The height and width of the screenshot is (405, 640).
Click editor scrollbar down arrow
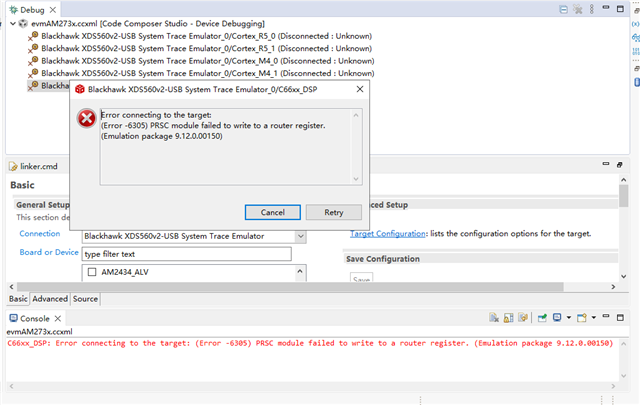click(x=623, y=276)
